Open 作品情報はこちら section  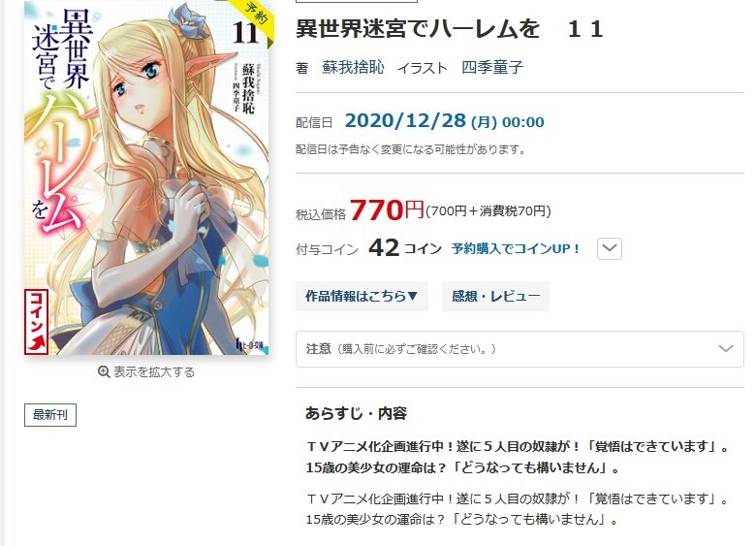362,296
